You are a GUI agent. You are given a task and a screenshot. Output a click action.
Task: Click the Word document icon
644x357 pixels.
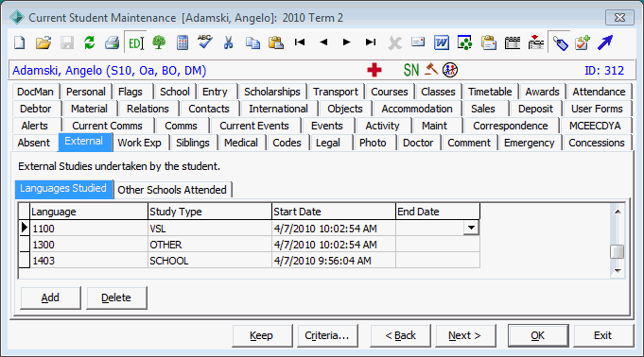pos(441,42)
